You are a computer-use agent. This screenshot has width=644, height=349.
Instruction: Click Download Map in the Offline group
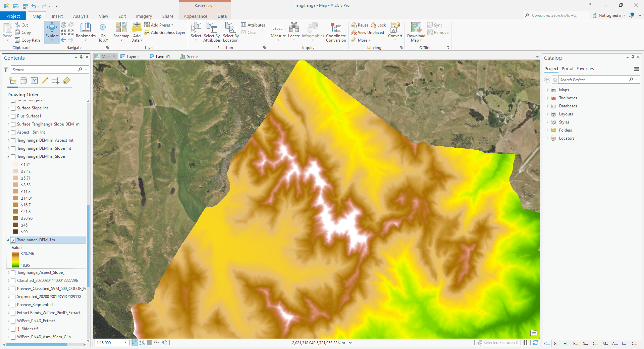click(x=416, y=32)
